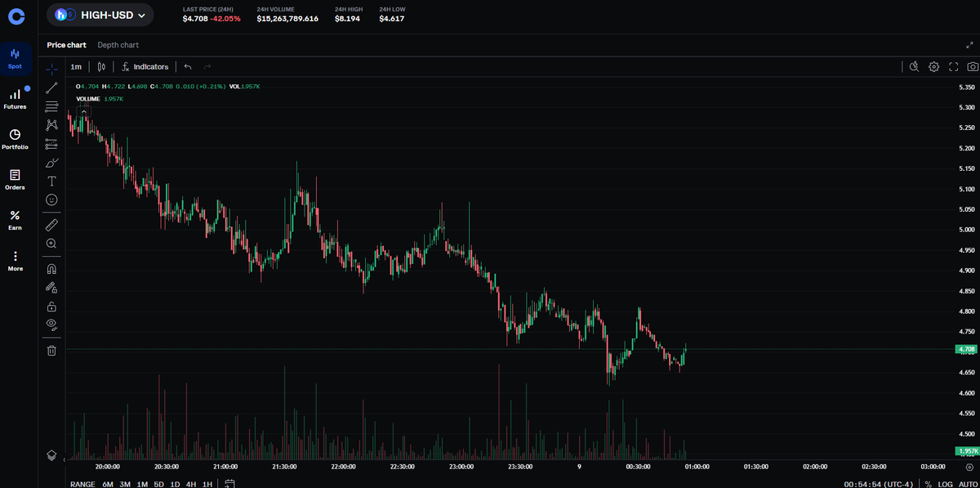The image size is (980, 488).
Task: Open chart settings gear
Action: pos(934,66)
